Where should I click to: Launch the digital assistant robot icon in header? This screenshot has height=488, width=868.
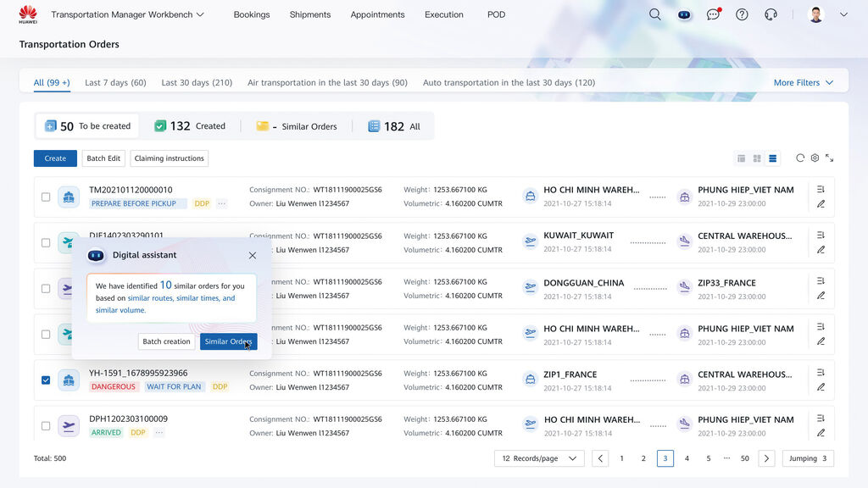point(684,14)
